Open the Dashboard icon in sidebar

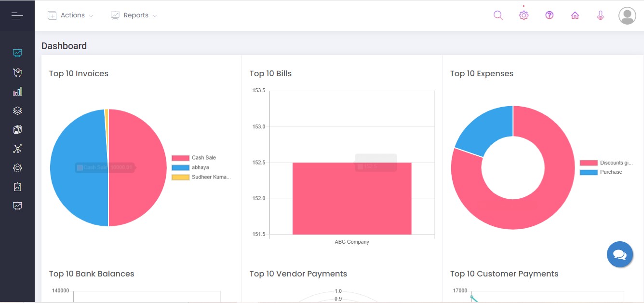pyautogui.click(x=17, y=53)
